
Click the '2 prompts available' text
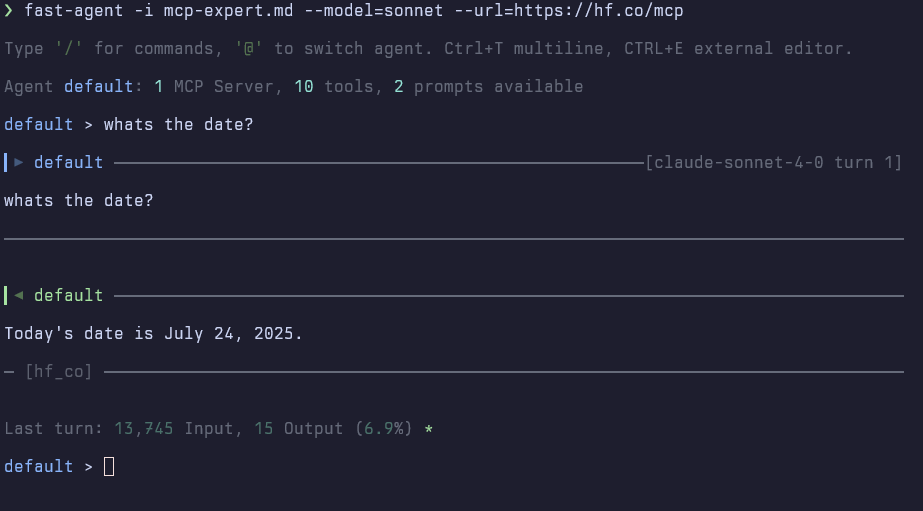[x=488, y=87]
